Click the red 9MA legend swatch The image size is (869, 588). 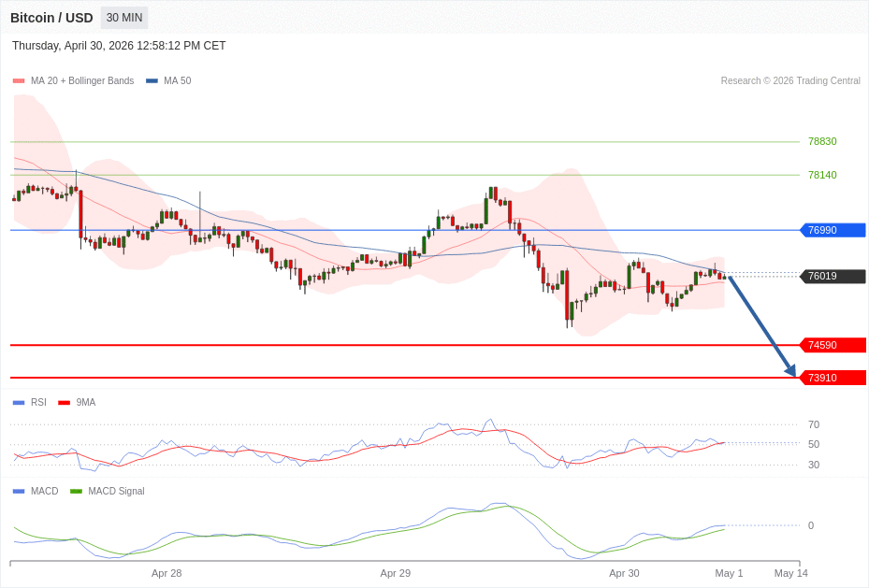[x=64, y=403]
